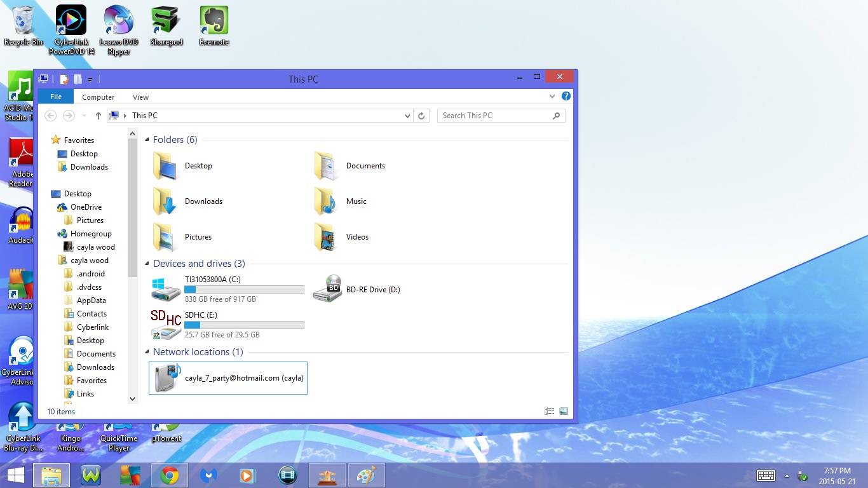Open the Recycle Bin desktop icon
Image resolution: width=868 pixels, height=488 pixels.
(24, 26)
